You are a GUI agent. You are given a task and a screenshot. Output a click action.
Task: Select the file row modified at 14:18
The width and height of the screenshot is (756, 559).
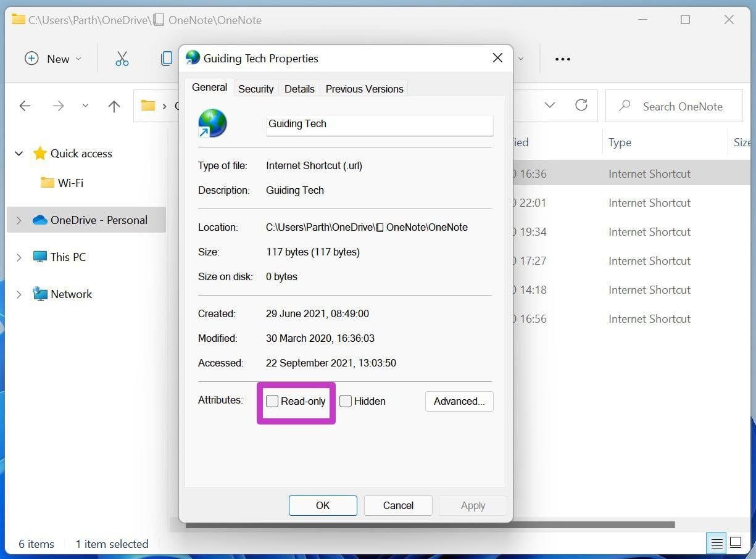[631, 290]
